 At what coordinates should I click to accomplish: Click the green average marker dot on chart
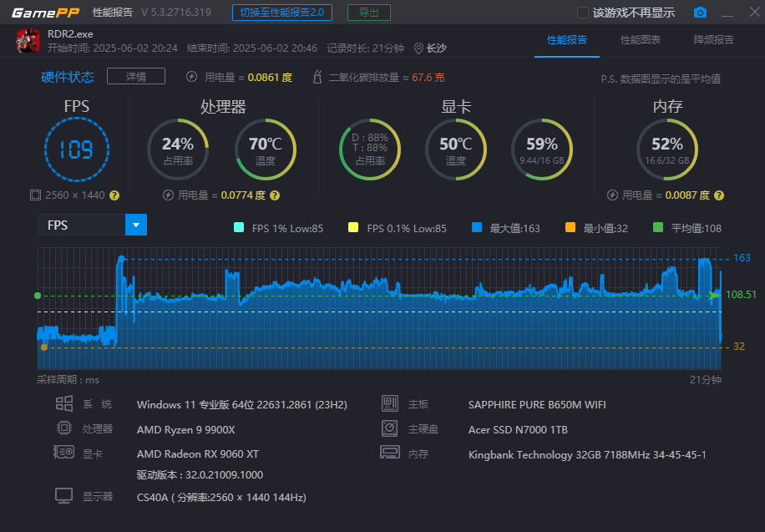pos(38,296)
